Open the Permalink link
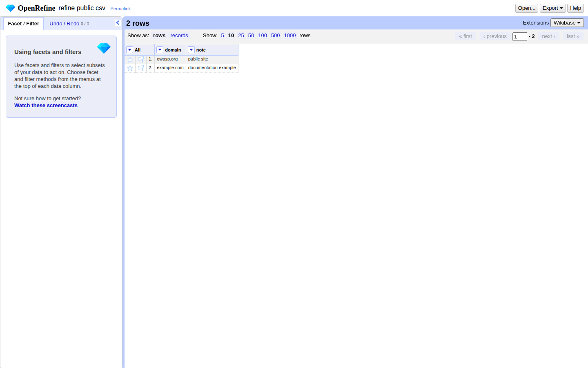 pyautogui.click(x=120, y=9)
